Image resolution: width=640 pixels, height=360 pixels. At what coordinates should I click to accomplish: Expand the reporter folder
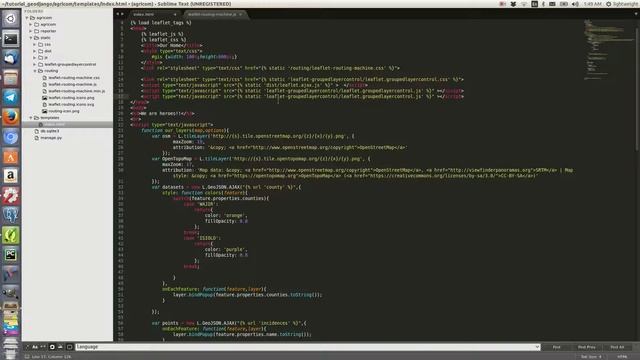pos(31,31)
